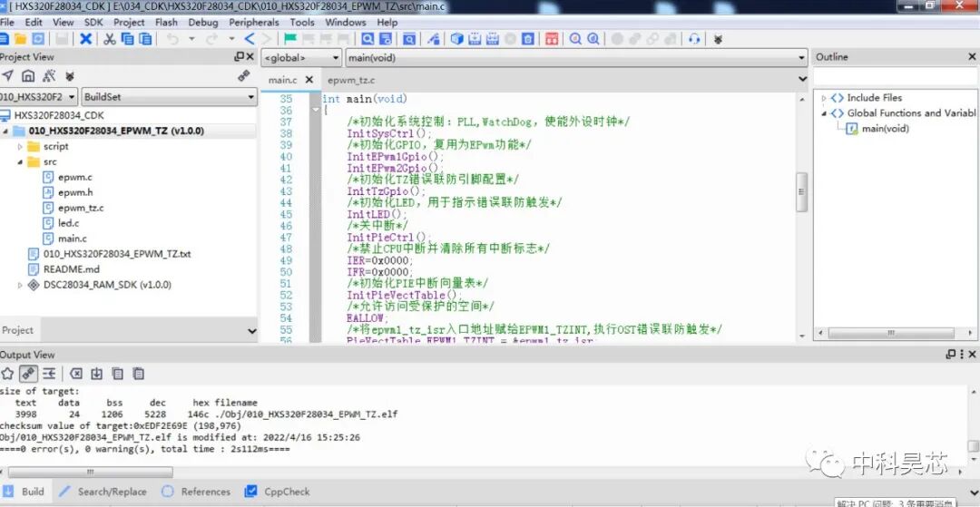The width and height of the screenshot is (980, 507).
Task: Expand Include Files in Outline
Action: click(824, 98)
